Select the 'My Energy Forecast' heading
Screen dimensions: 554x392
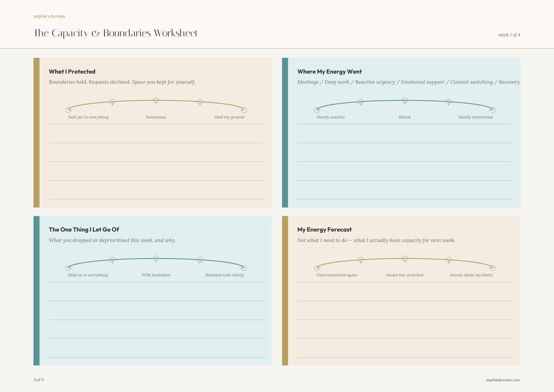324,230
